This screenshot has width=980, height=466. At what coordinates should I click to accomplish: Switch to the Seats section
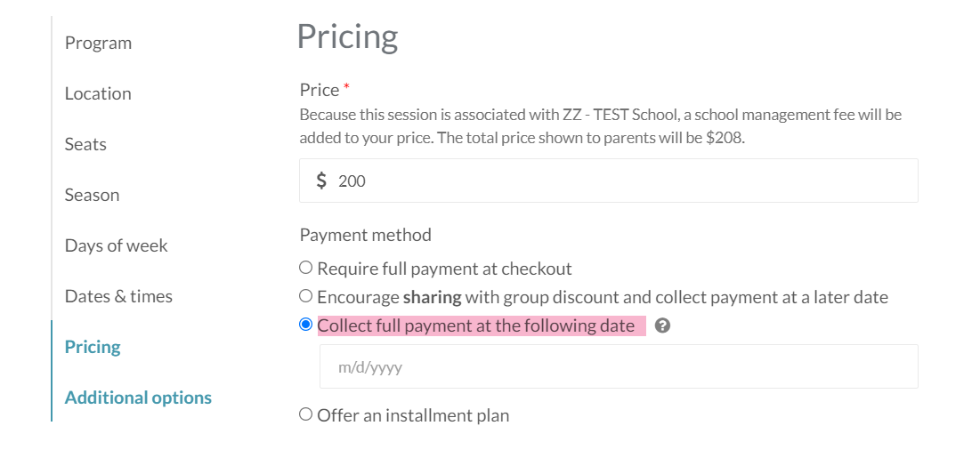coord(85,144)
